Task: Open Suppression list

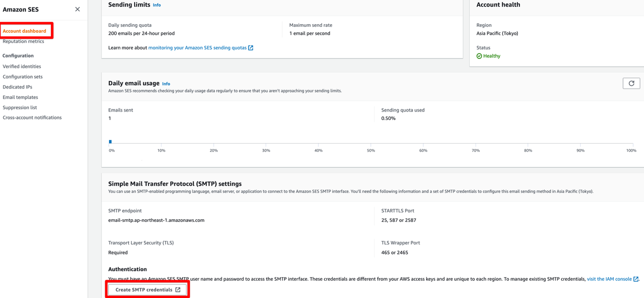Action: 20,107
